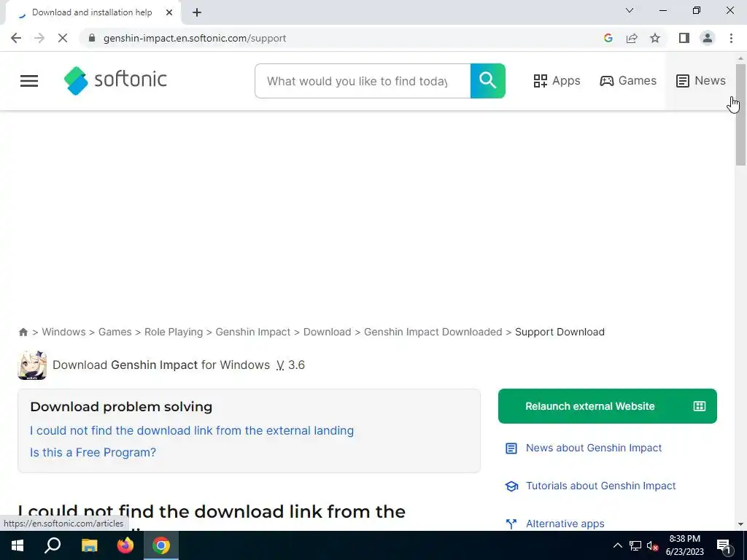Open Windows taskbar search
Screen dimensions: 747x560
53,545
